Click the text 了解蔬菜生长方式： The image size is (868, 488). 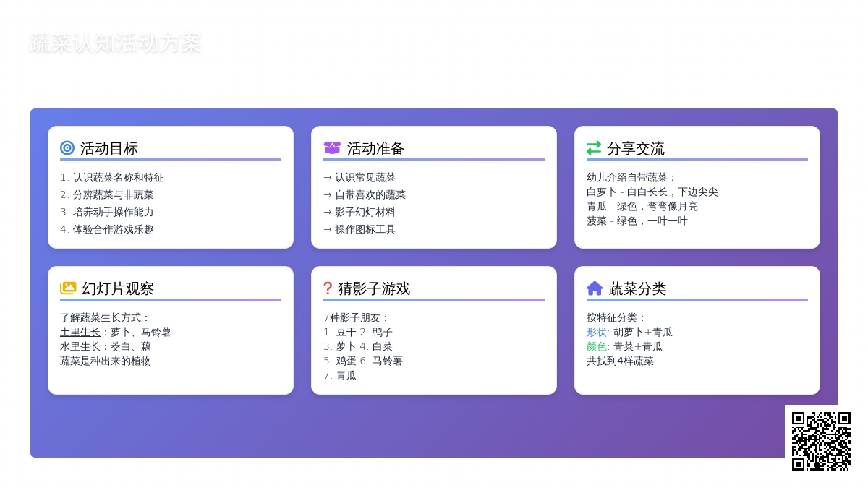click(106, 317)
